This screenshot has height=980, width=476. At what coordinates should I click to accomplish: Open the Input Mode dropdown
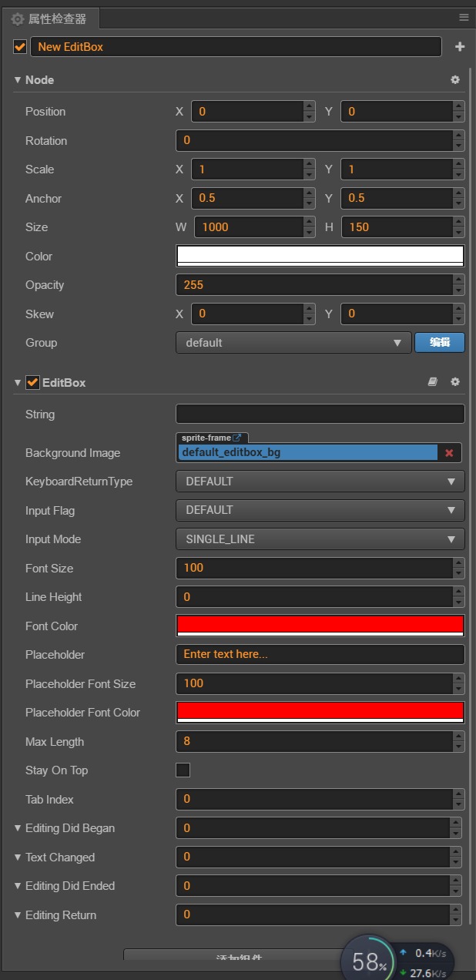pos(320,539)
